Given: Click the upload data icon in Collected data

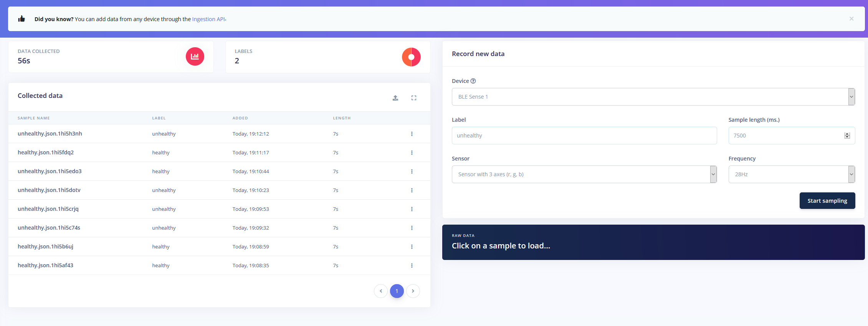Looking at the screenshot, I should [395, 98].
